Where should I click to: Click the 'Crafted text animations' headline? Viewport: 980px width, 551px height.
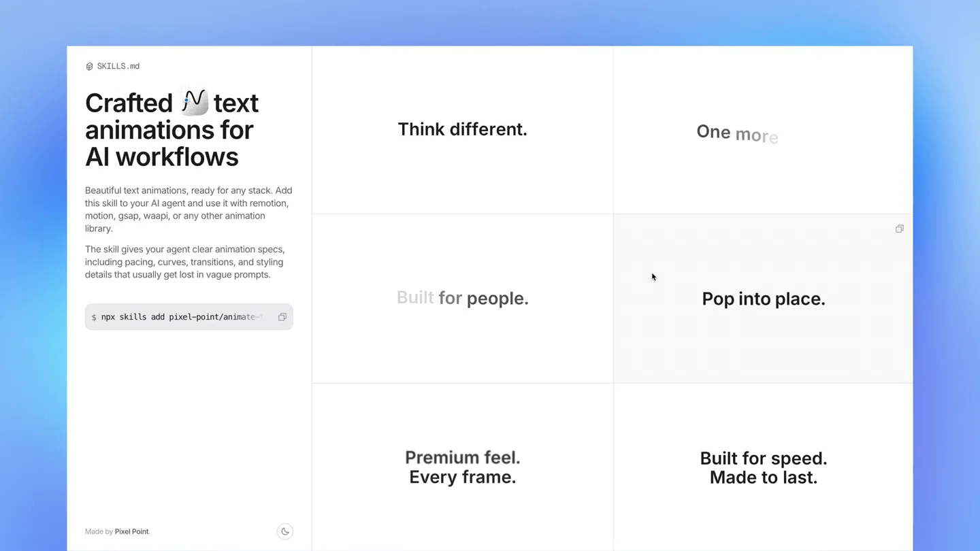pyautogui.click(x=171, y=129)
